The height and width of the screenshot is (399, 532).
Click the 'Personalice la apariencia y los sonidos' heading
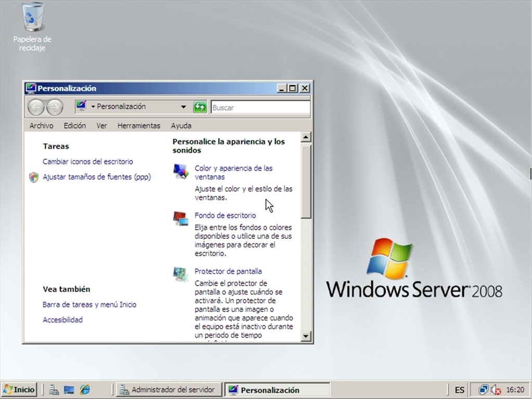pyautogui.click(x=229, y=146)
